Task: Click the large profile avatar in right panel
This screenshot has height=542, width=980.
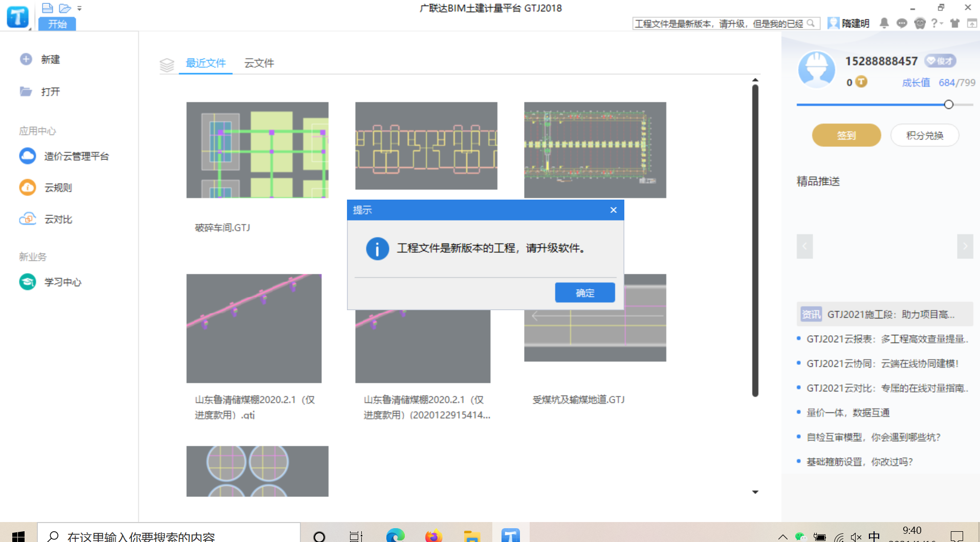Action: (x=816, y=70)
